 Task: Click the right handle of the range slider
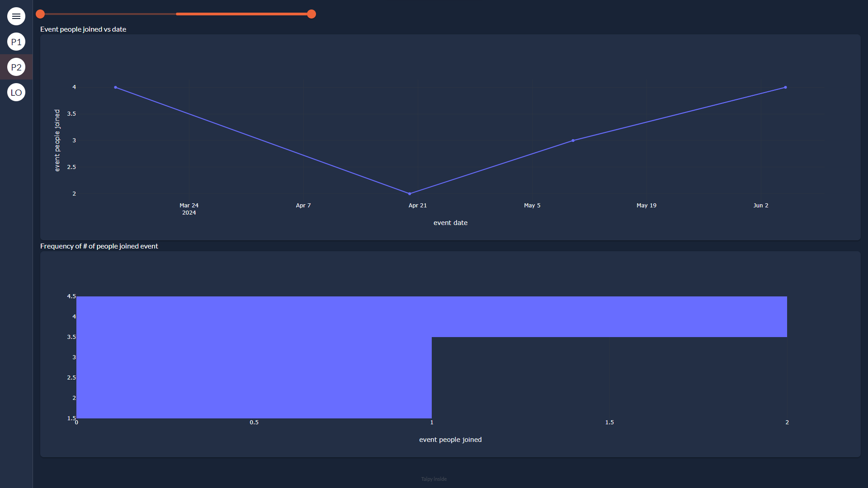click(311, 14)
